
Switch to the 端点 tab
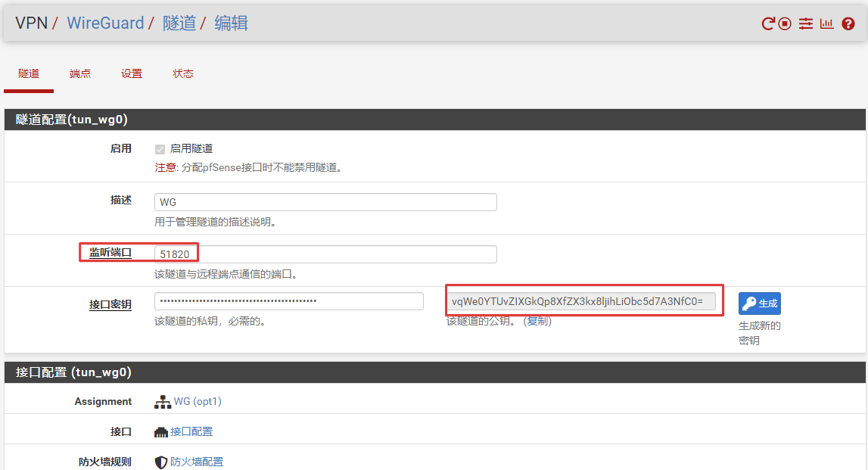[80, 73]
